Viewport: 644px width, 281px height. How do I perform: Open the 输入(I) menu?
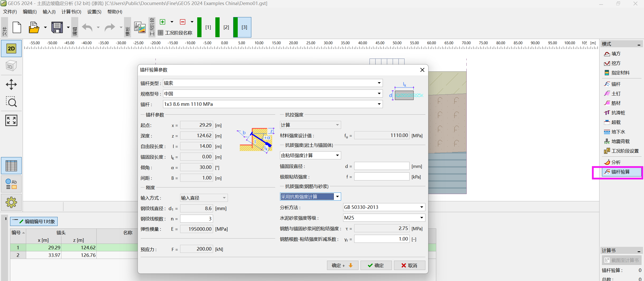(49, 12)
